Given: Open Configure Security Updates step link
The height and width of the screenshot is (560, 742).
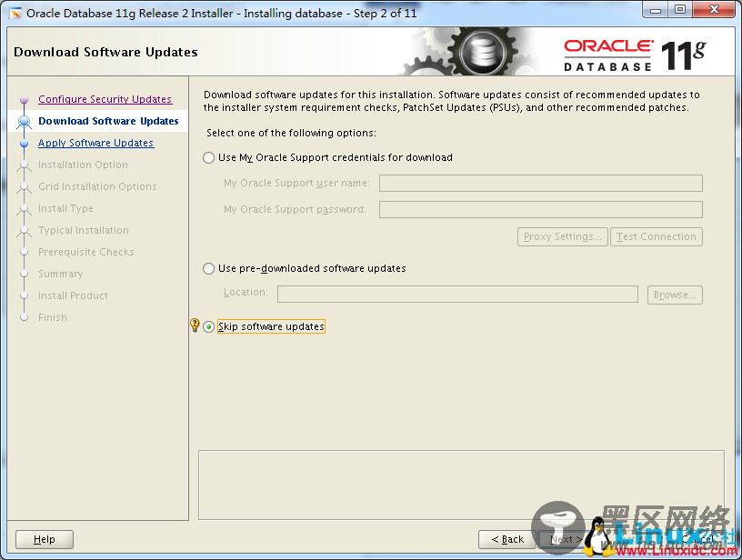Looking at the screenshot, I should click(x=105, y=99).
